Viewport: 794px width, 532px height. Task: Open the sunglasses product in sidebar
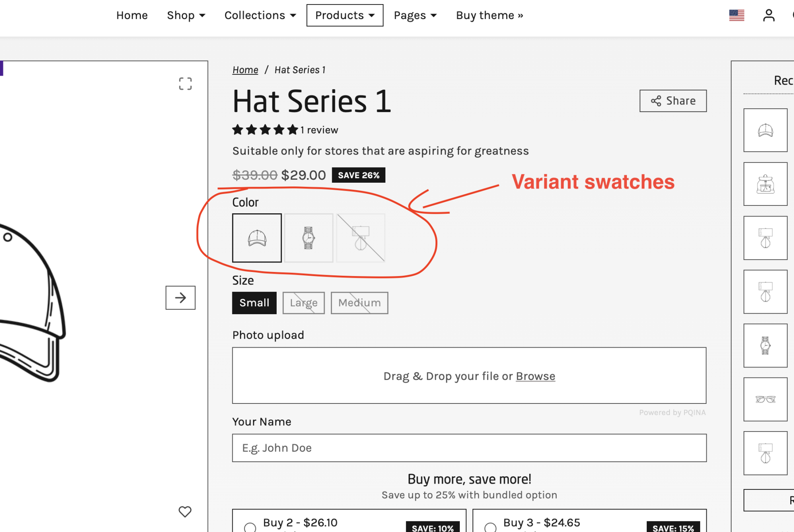click(765, 399)
